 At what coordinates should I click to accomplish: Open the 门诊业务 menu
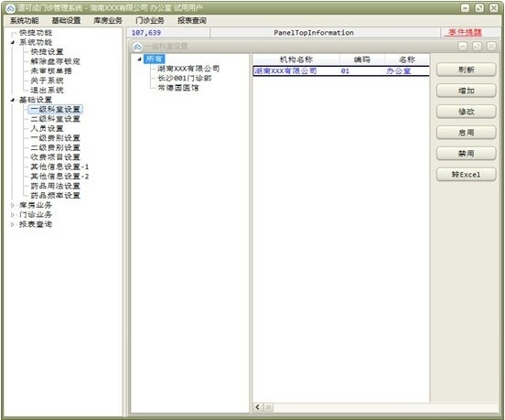[x=150, y=21]
